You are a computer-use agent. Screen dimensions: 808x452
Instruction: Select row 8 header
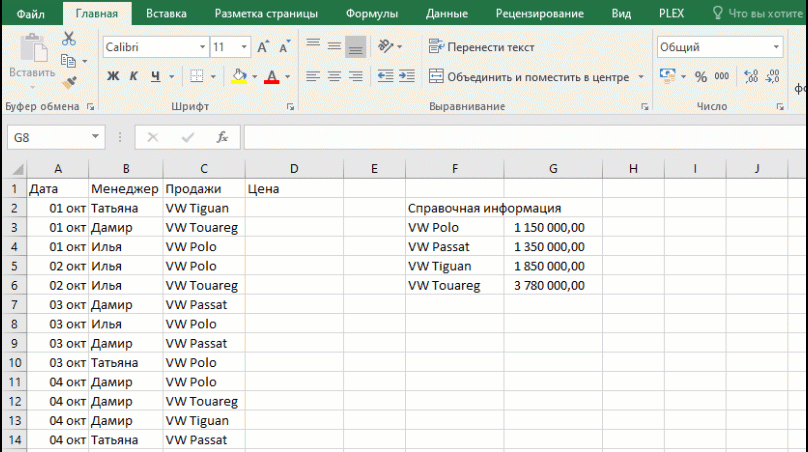click(x=14, y=324)
